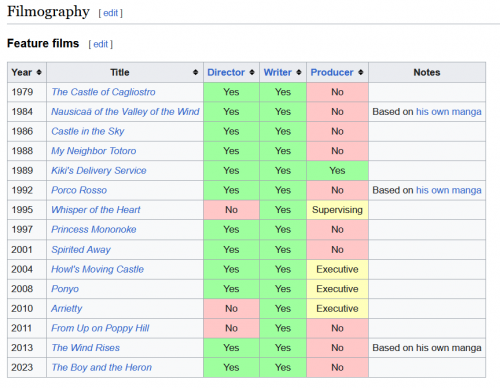Viewport: 500px width, 388px height.
Task: Select the year 2001 cell
Action: pos(27,249)
